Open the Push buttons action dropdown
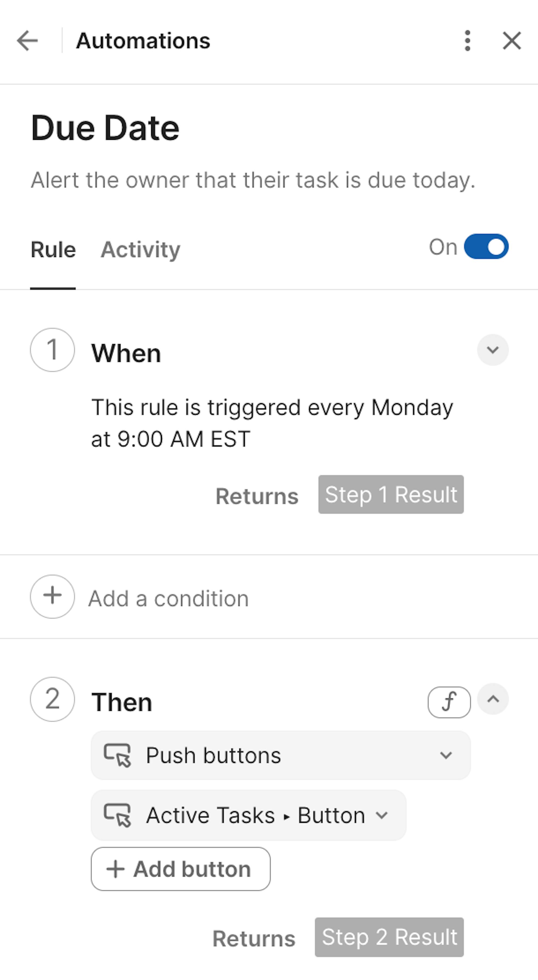 tap(445, 755)
